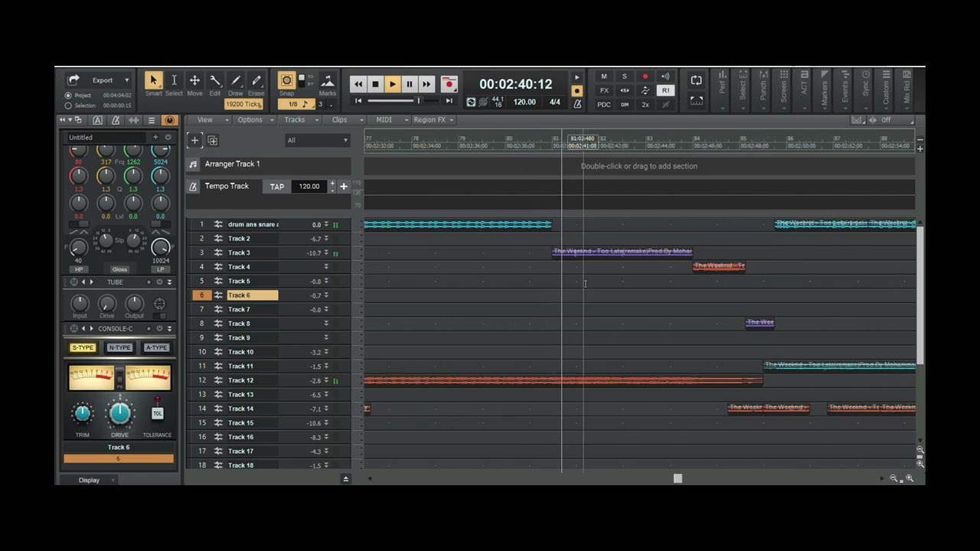This screenshot has width=980, height=551.
Task: Activate the Erase tool
Action: (x=256, y=80)
